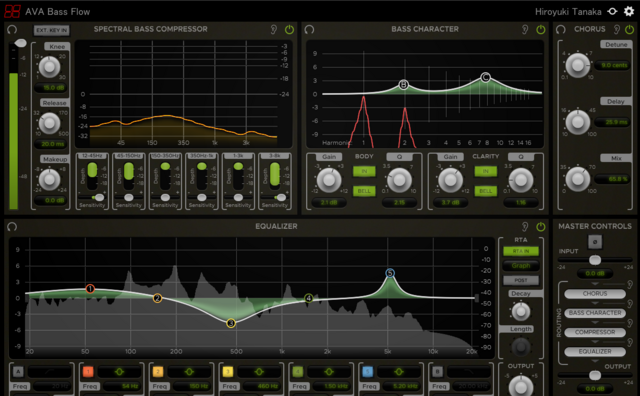Click the RTA Decay knob
The width and height of the screenshot is (640, 396).
click(521, 312)
